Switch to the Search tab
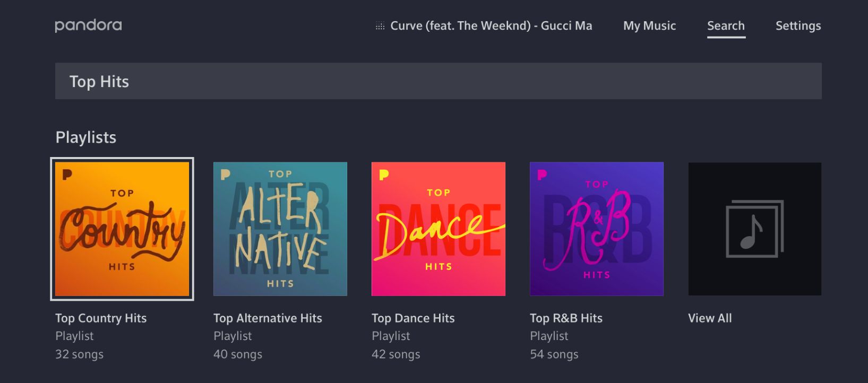The image size is (868, 383). point(726,25)
